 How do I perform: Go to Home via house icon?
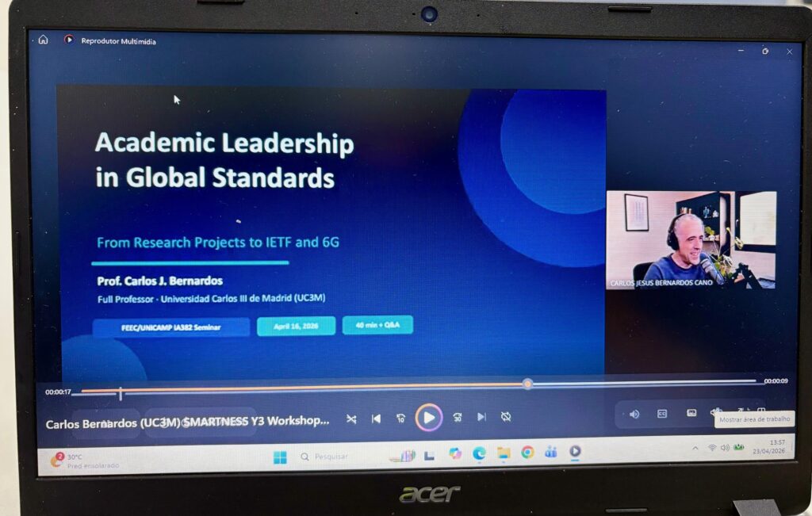coord(44,40)
